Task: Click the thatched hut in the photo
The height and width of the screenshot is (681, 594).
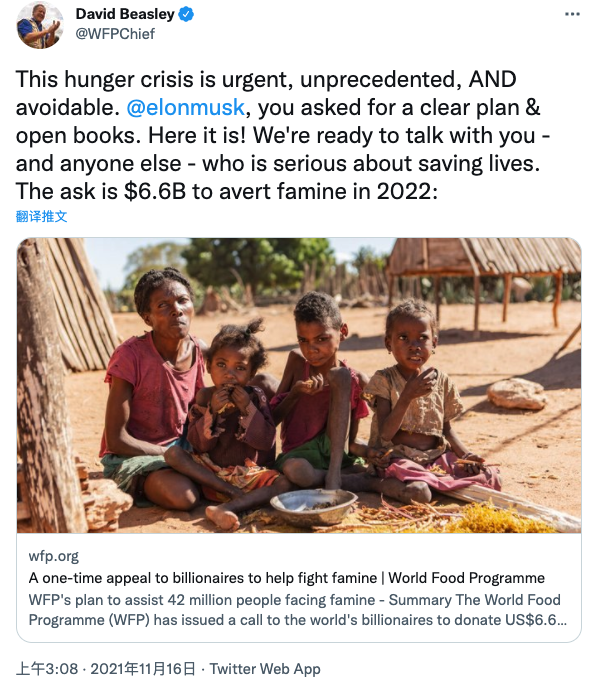Action: tap(483, 280)
